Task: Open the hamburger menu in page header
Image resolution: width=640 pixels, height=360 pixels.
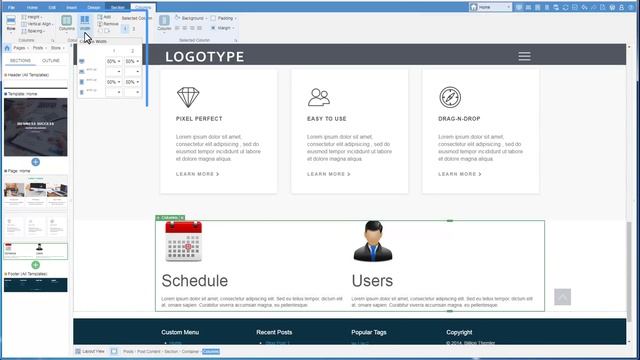Action: click(524, 56)
